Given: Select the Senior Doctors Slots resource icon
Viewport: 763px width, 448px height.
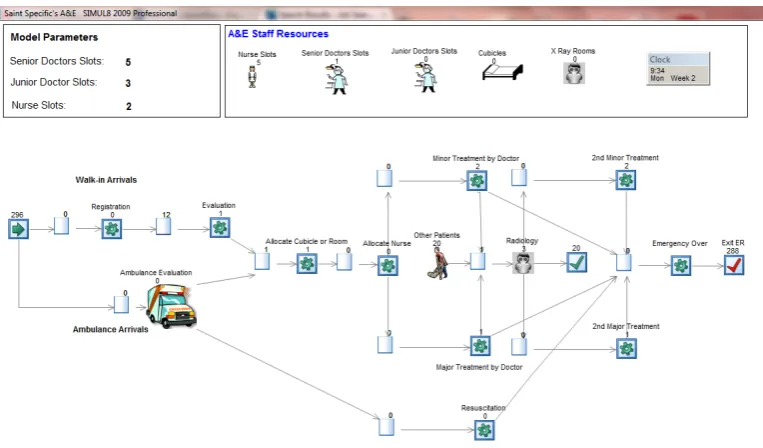Looking at the screenshot, I should pos(336,79).
